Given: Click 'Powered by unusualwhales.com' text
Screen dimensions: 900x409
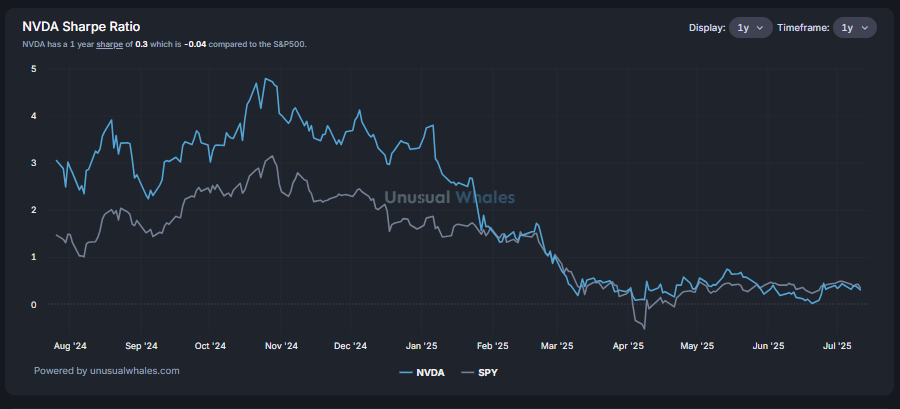Looking at the screenshot, I should point(107,371).
